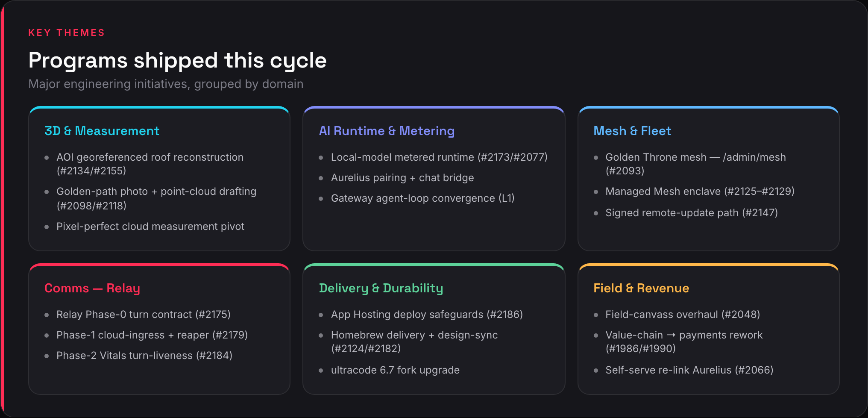Viewport: 868px width, 418px height.
Task: Select Signed remote-update path (#2147) item
Action: pyautogui.click(x=692, y=213)
